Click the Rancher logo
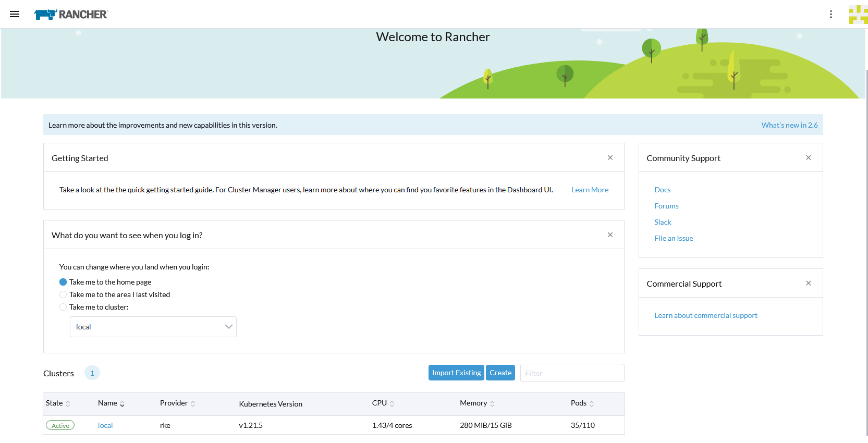 tap(71, 14)
